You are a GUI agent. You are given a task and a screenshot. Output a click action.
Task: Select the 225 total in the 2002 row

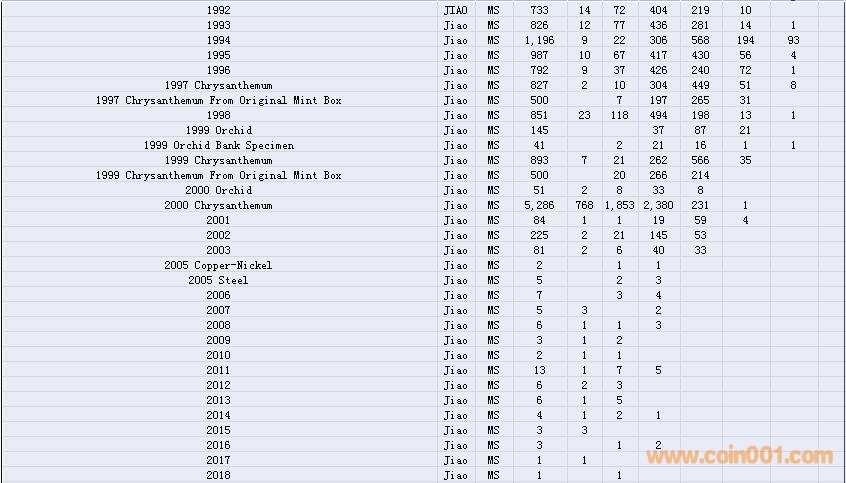pyautogui.click(x=539, y=235)
